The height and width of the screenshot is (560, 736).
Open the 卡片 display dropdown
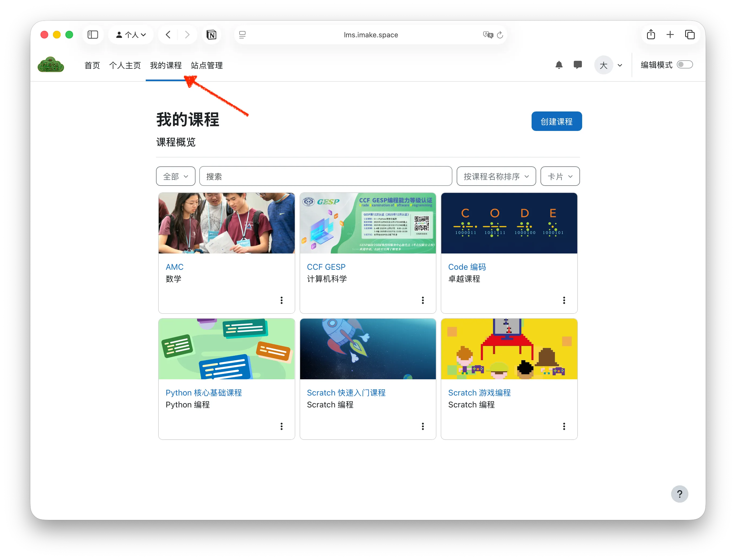point(560,176)
